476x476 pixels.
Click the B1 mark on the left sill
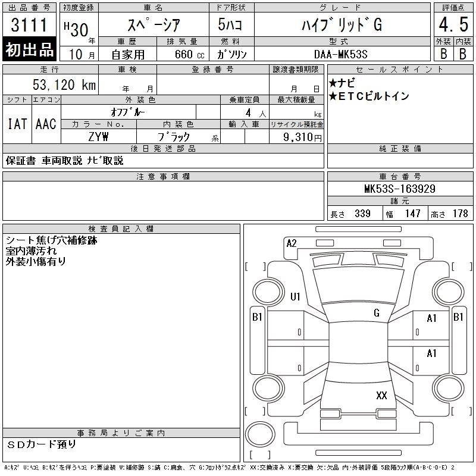[x=257, y=317]
